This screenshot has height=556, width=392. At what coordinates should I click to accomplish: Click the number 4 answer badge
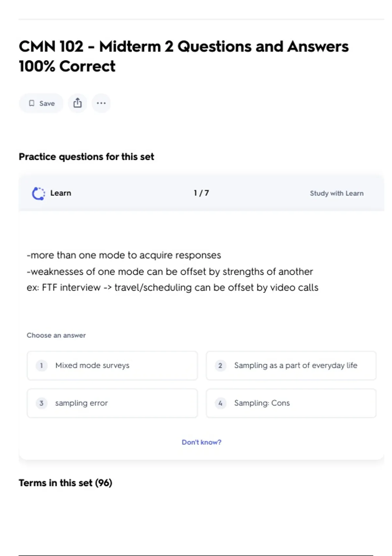pos(220,403)
